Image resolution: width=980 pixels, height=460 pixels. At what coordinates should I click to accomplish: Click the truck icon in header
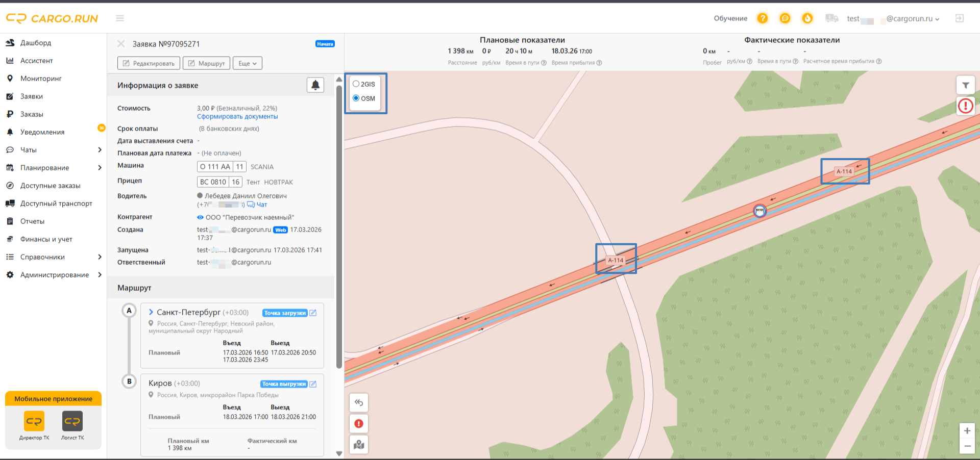[831, 18]
